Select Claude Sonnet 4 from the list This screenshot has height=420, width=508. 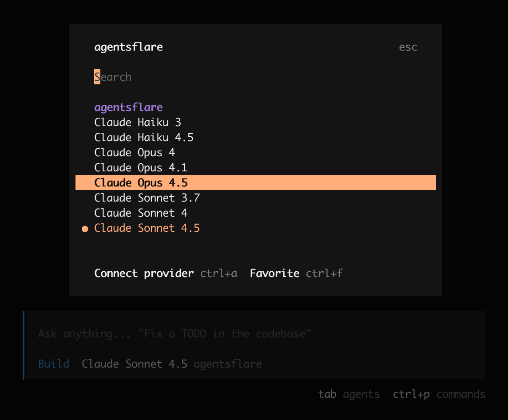coord(141,213)
